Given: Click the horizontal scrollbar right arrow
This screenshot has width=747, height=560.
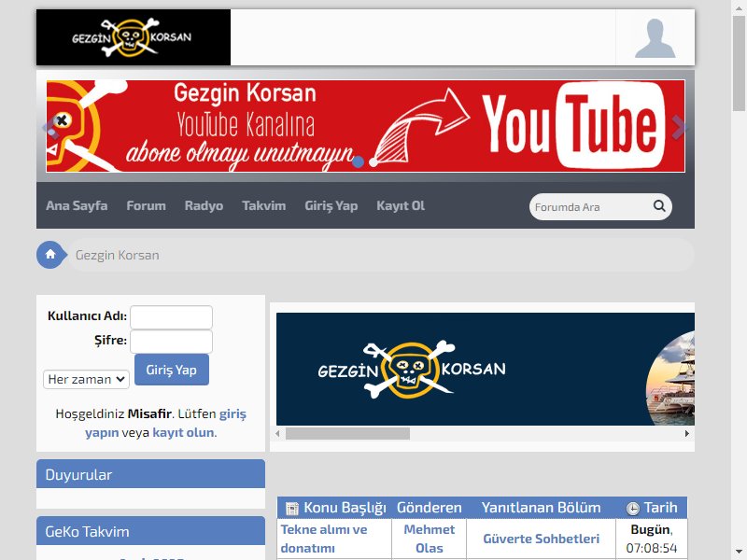Looking at the screenshot, I should (687, 433).
